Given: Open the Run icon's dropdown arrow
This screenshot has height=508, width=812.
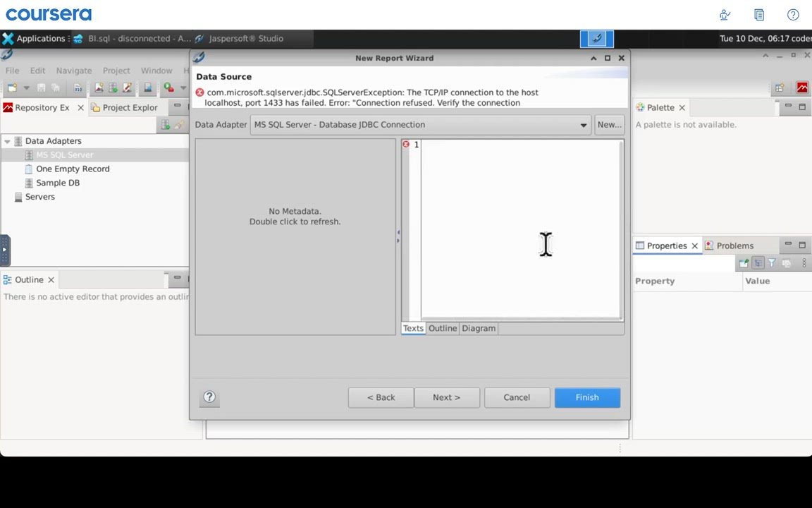Looking at the screenshot, I should click(x=183, y=87).
